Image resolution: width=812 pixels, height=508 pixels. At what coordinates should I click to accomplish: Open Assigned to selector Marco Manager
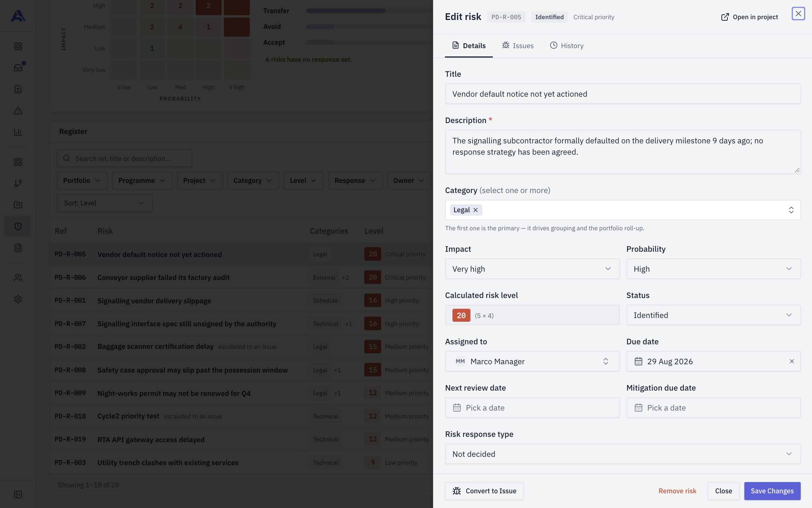click(532, 361)
